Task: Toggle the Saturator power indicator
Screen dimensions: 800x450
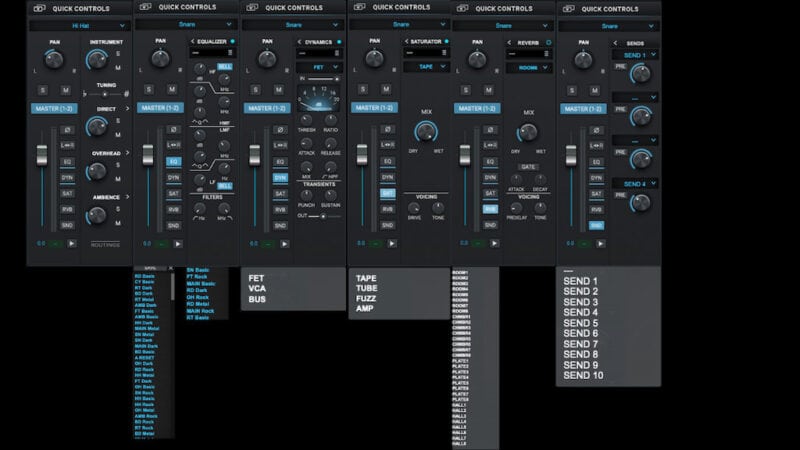Action: pos(446,41)
